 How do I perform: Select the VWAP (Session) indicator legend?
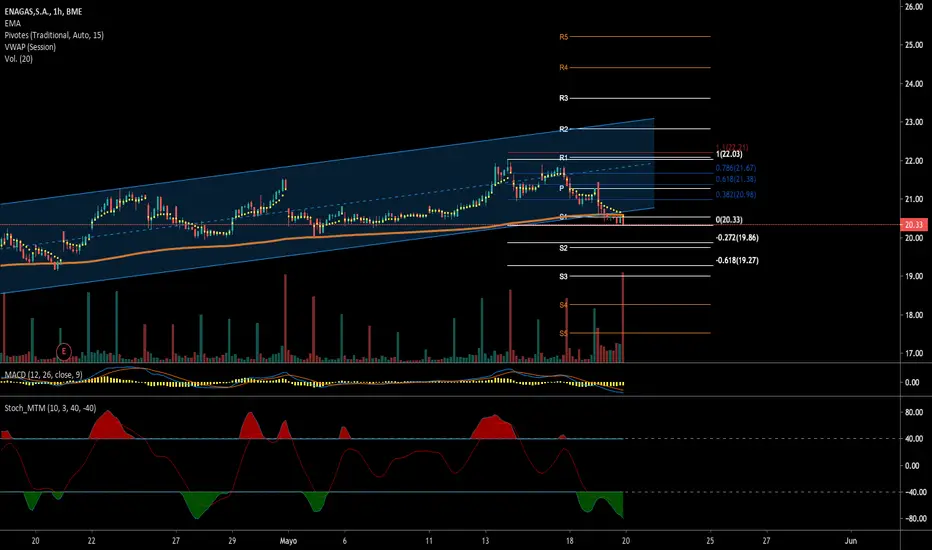[x=30, y=47]
